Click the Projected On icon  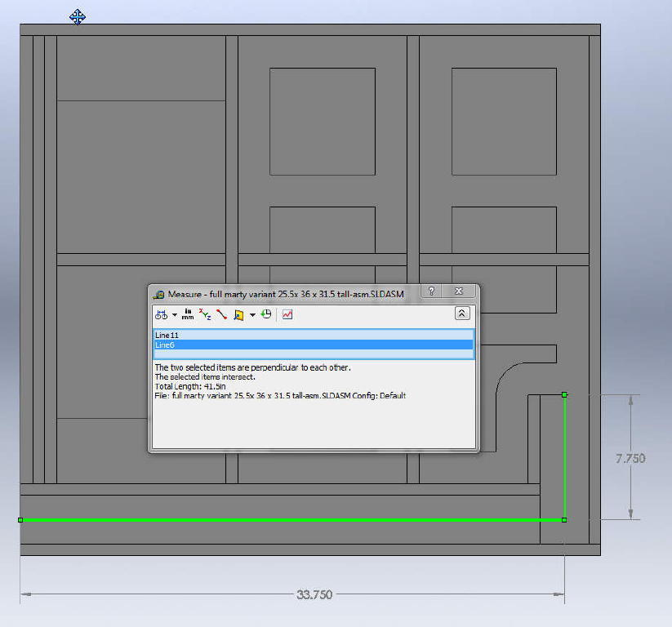pyautogui.click(x=238, y=315)
